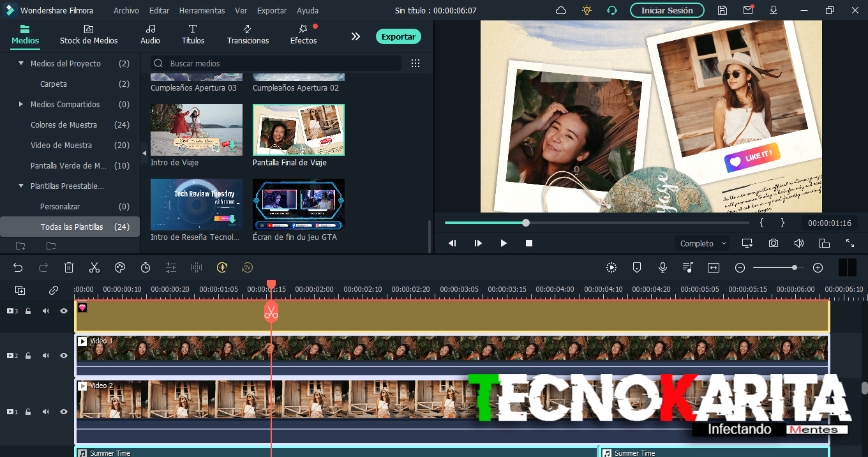
Task: Open the Archivo menu
Action: point(126,10)
